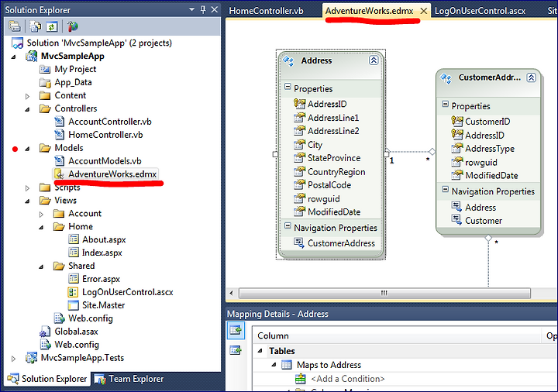The image size is (558, 392).
Task: Collapse the Tables node in Mapping Details
Action: [x=260, y=352]
